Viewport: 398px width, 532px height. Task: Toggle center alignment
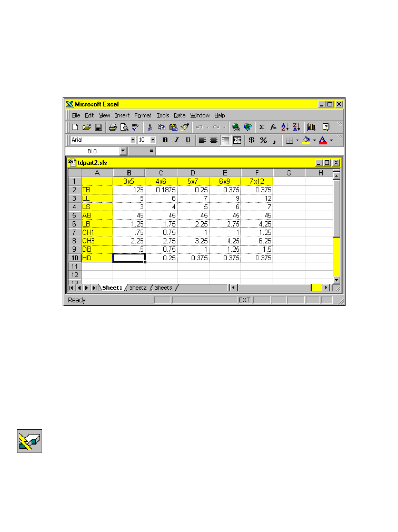point(214,140)
